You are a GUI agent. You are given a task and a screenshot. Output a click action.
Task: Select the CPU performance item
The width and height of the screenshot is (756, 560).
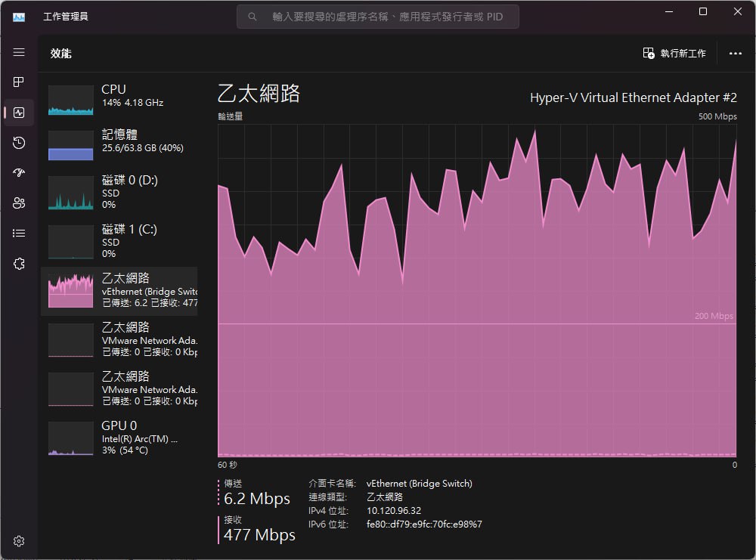click(119, 98)
